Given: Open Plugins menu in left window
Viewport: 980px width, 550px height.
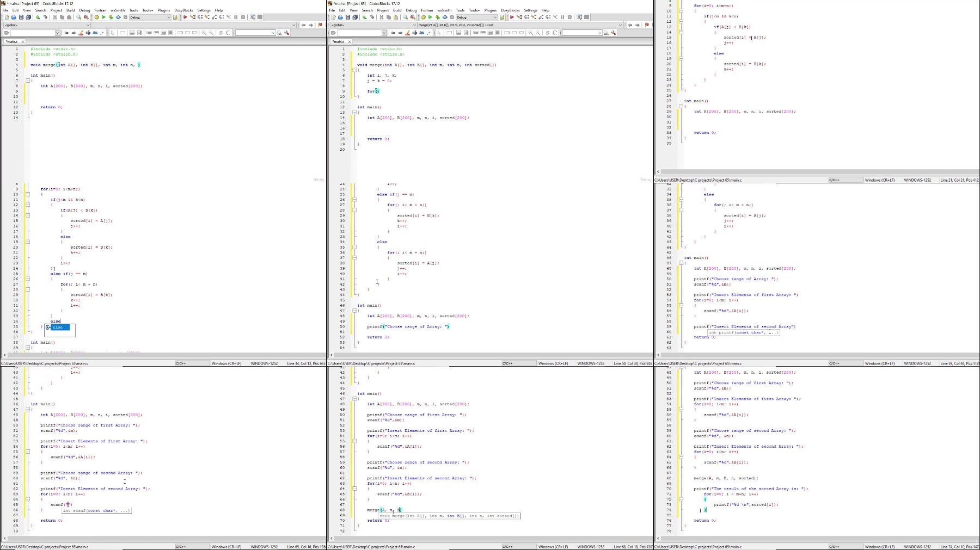Looking at the screenshot, I should [x=163, y=10].
